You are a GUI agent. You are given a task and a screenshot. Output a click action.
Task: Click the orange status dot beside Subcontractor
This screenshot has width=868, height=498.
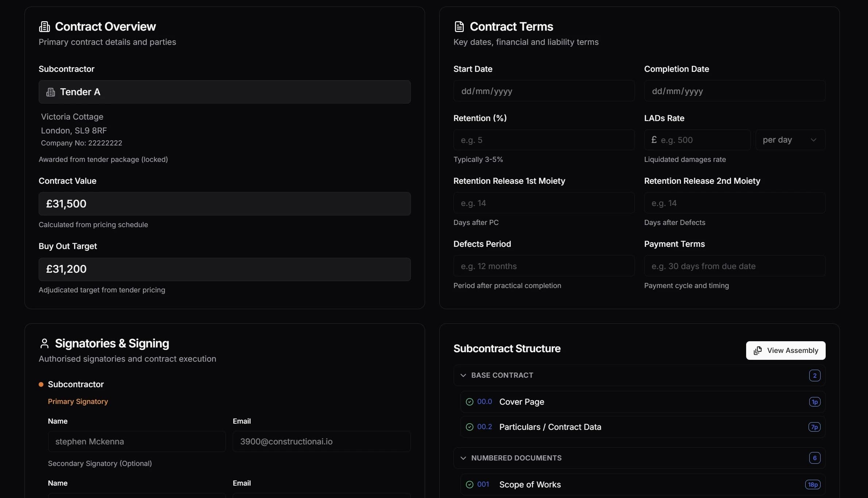click(x=41, y=384)
